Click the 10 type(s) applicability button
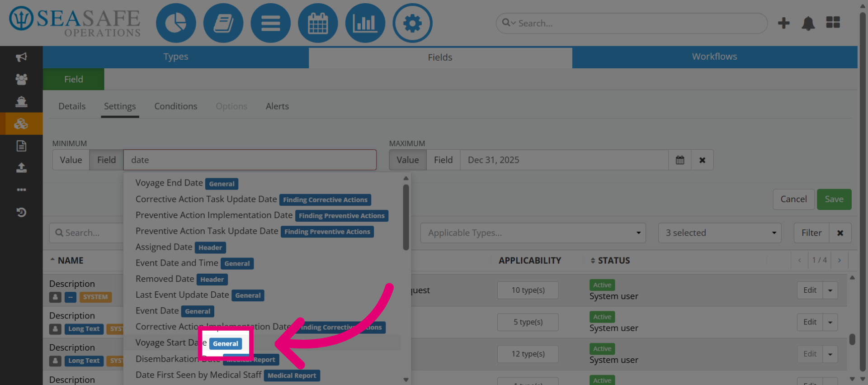The width and height of the screenshot is (868, 385). pyautogui.click(x=528, y=290)
